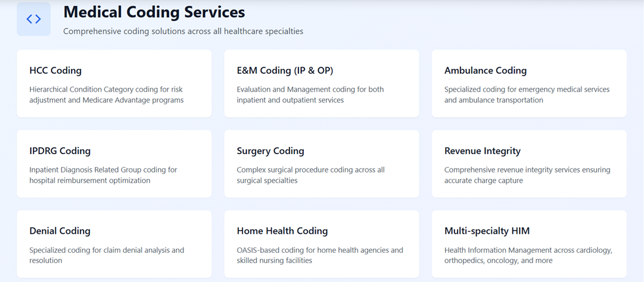Open the HCC Coding card
This screenshot has width=644, height=282.
(x=114, y=84)
